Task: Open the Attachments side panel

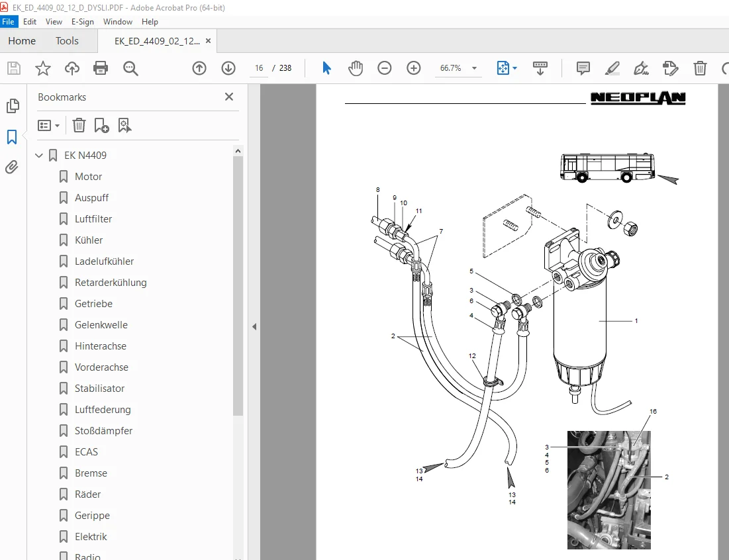Action: [12, 167]
